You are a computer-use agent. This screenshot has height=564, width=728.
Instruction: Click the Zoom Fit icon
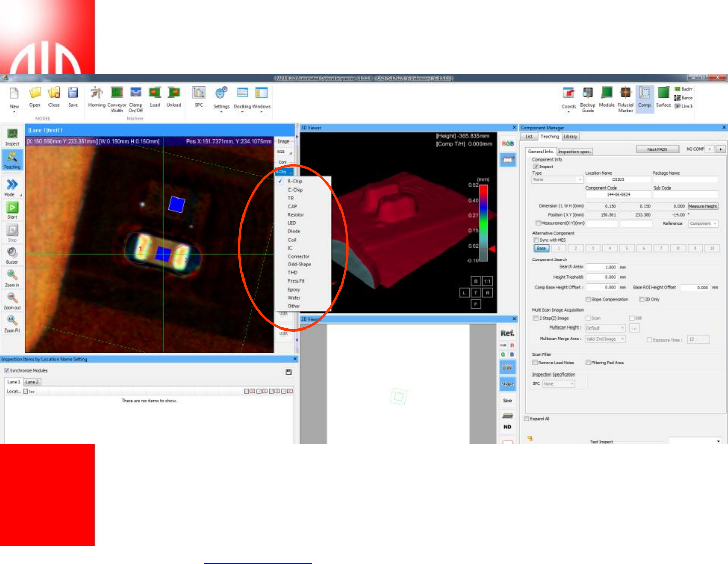pyautogui.click(x=12, y=321)
